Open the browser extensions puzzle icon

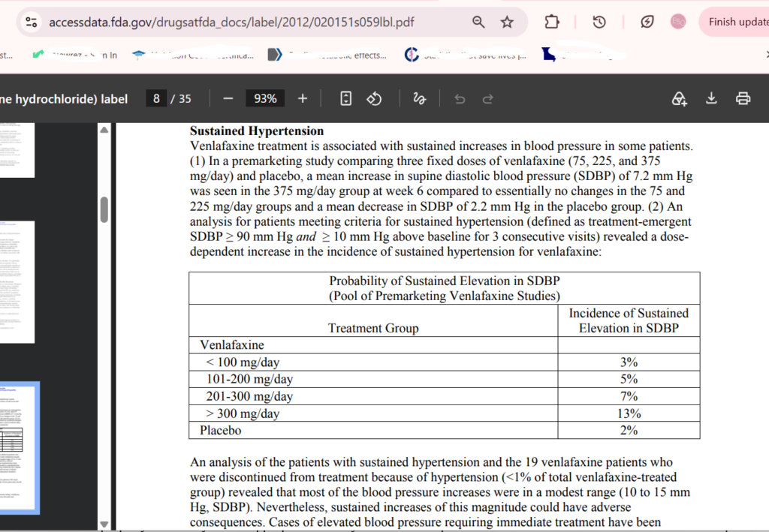click(x=552, y=22)
